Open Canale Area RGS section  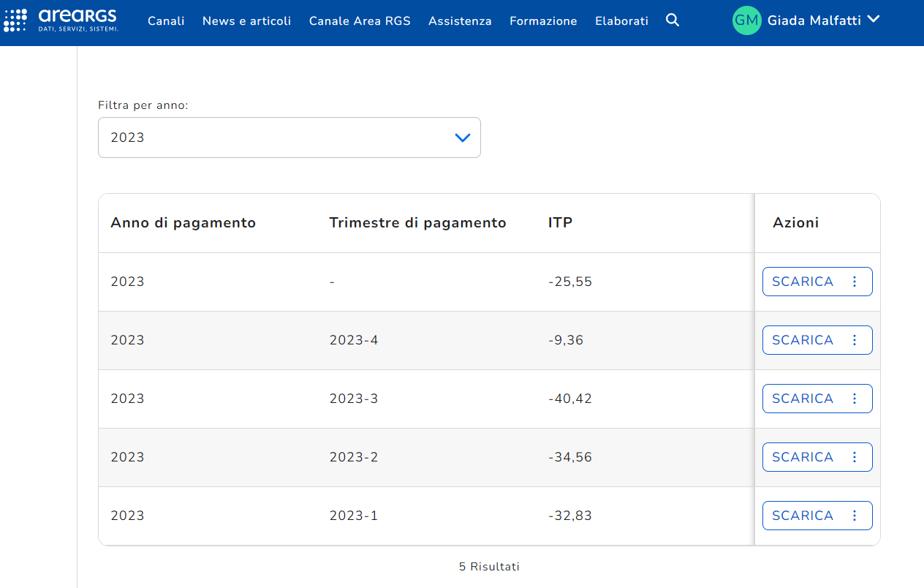pos(360,21)
